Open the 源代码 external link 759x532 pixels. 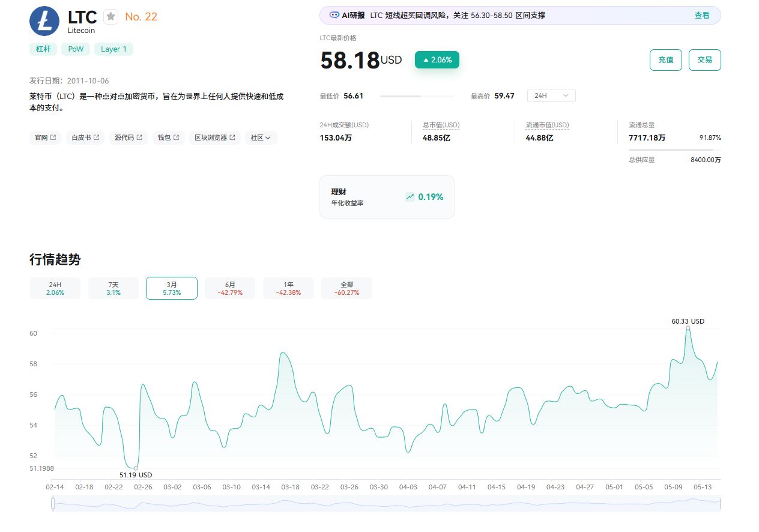pos(129,138)
